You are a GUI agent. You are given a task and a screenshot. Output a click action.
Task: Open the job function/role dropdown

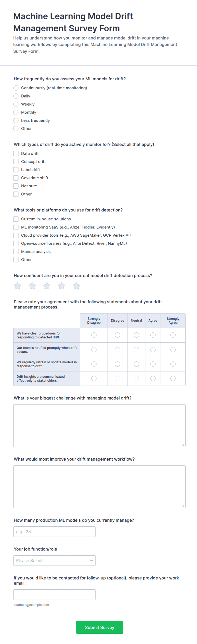point(54,560)
